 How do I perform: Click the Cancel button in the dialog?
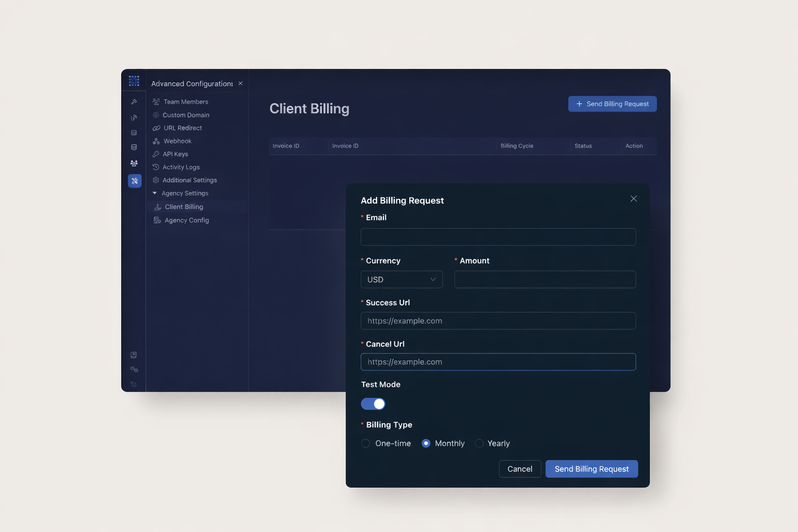(x=520, y=469)
